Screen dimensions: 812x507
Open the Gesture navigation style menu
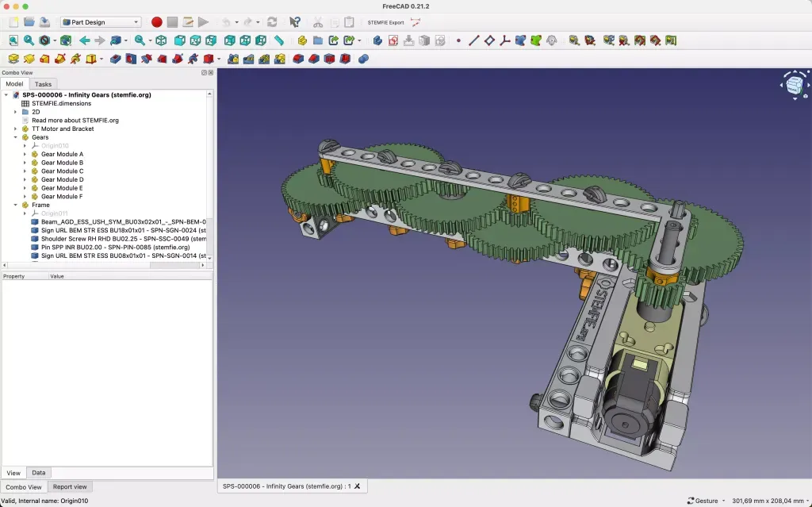(706, 501)
